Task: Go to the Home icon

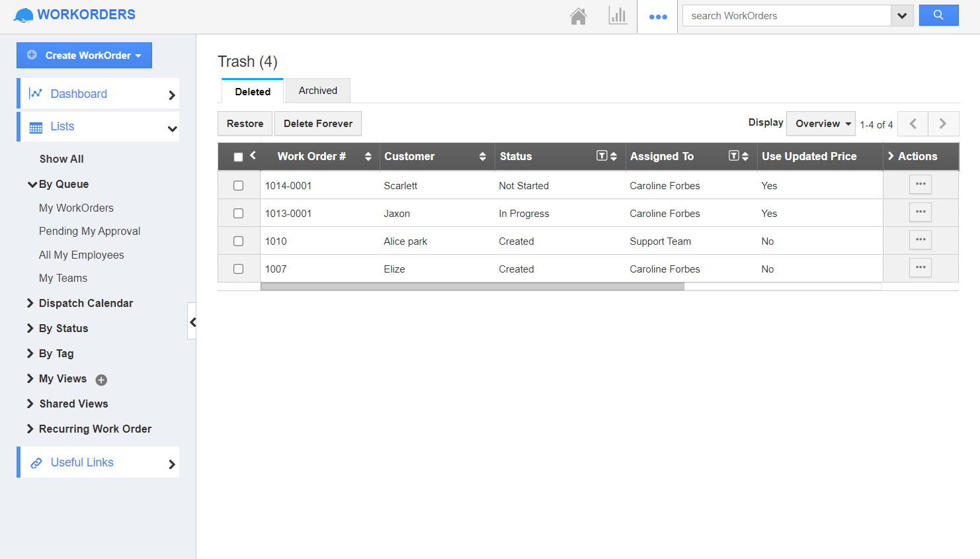Action: pos(578,16)
